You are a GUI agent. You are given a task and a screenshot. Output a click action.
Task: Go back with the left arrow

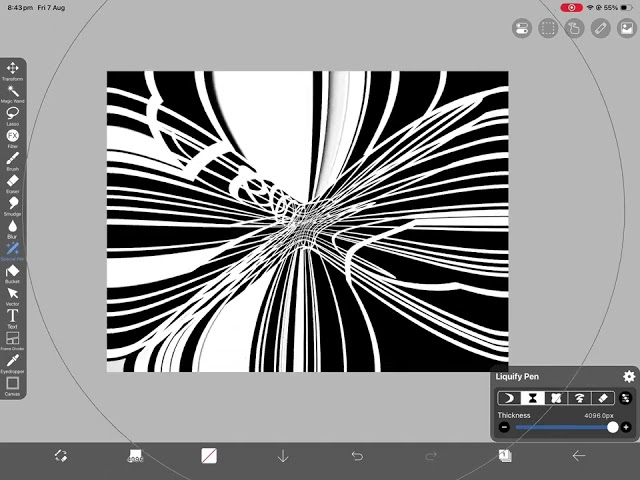pos(579,456)
